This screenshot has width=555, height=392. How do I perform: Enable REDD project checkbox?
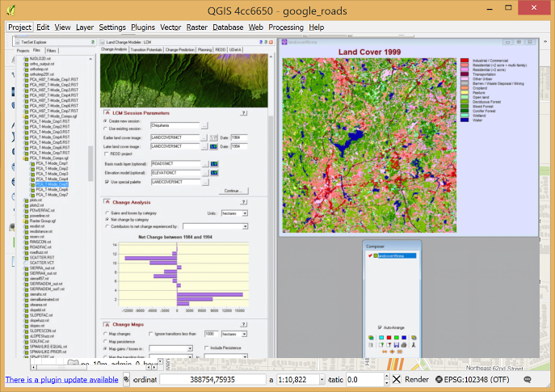point(107,154)
